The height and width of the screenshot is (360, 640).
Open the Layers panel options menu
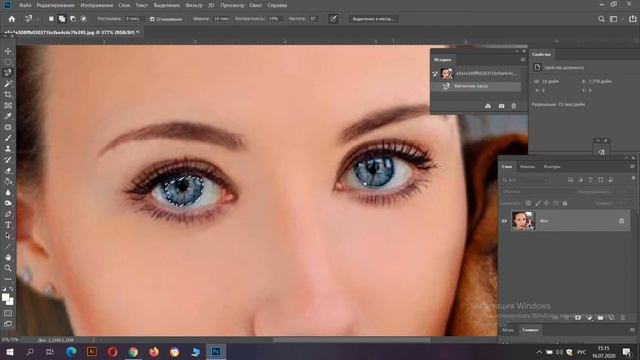[x=632, y=167]
